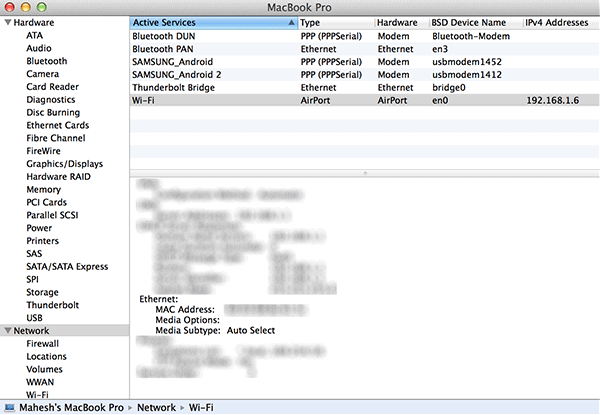Click the computer icon in path bar
The height and width of the screenshot is (415, 600).
tap(10, 408)
